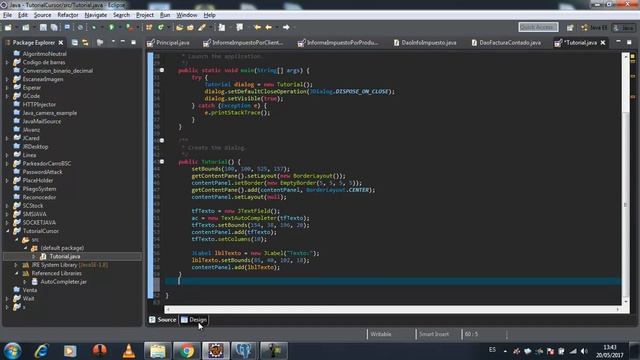Click the New file toolbar icon
The width and height of the screenshot is (640, 360).
point(8,27)
